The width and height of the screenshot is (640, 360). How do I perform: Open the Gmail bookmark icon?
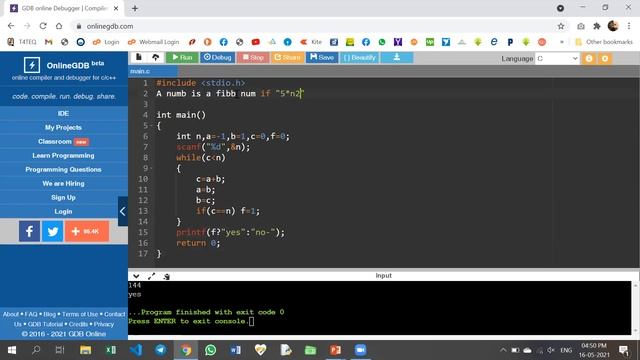pos(49,42)
